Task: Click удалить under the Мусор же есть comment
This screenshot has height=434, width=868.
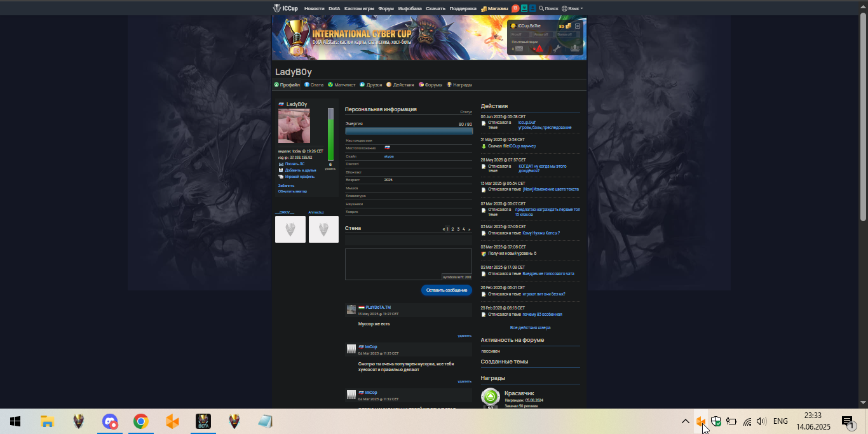Action: 465,336
